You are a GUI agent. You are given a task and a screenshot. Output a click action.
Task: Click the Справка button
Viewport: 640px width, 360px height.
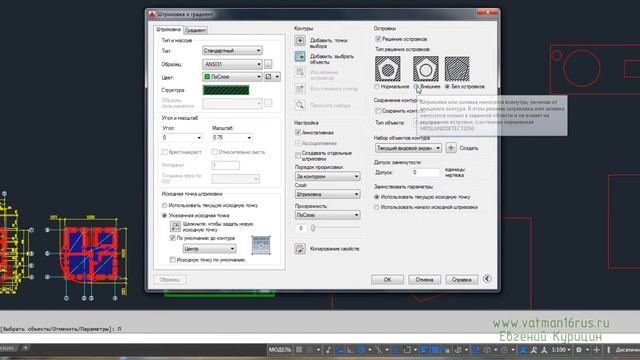pyautogui.click(x=462, y=280)
